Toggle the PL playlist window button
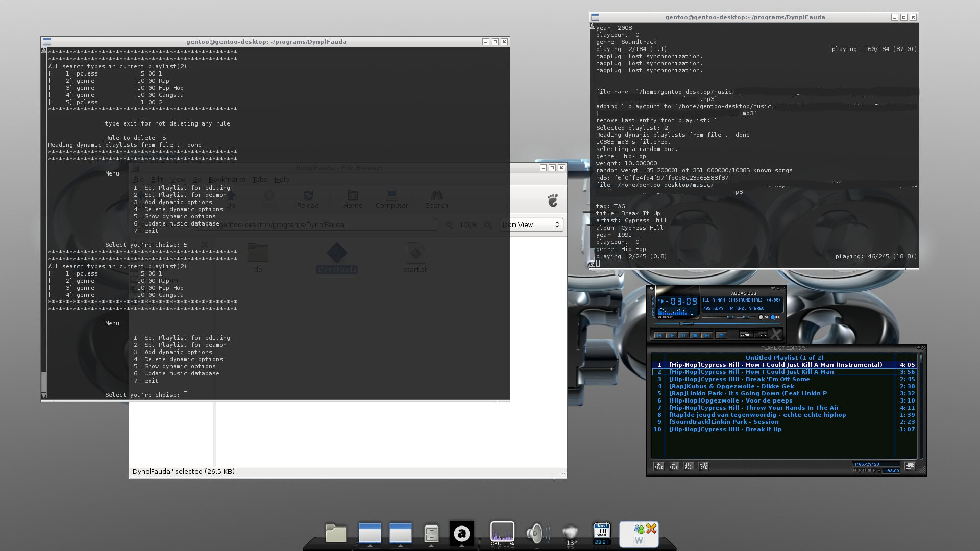The image size is (980, 551). pos(775,317)
